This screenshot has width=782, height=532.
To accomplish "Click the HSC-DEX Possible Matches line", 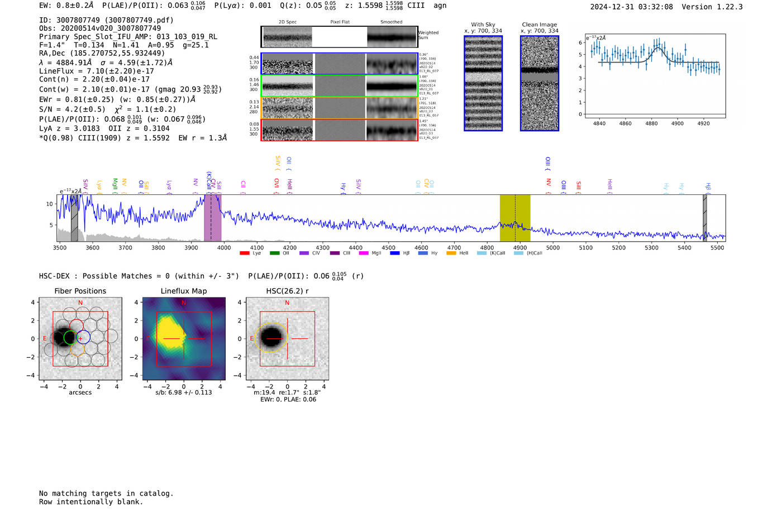I will coord(139,276).
